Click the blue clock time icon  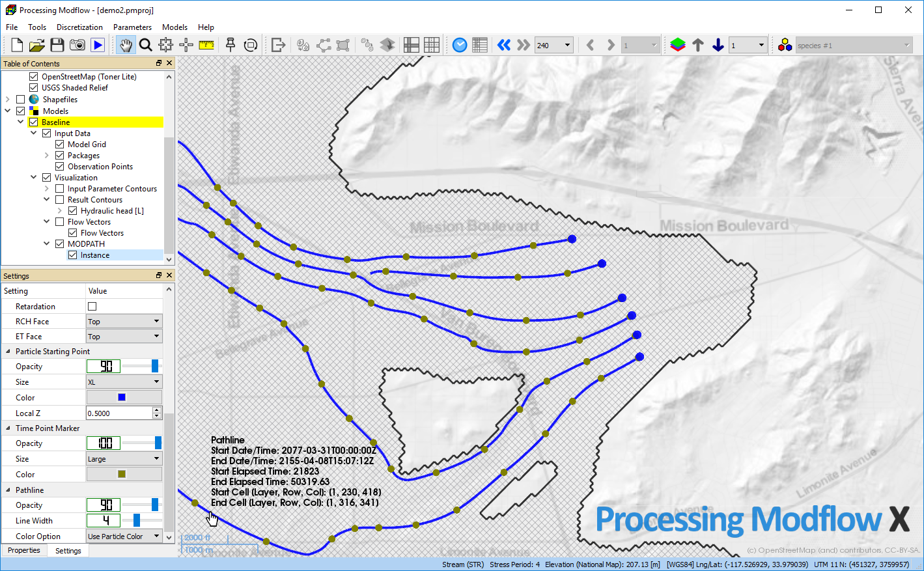[460, 45]
